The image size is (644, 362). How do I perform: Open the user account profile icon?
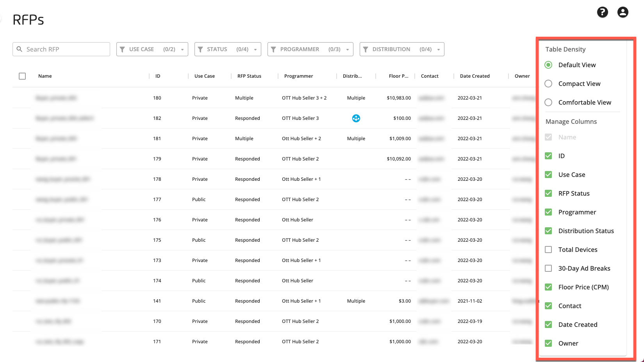pos(623,12)
